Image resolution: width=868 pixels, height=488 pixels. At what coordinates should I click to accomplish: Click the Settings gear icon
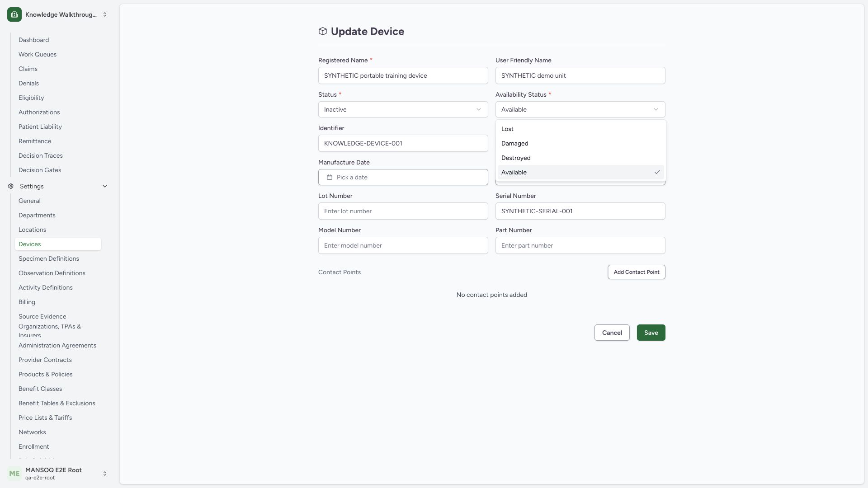click(x=11, y=186)
